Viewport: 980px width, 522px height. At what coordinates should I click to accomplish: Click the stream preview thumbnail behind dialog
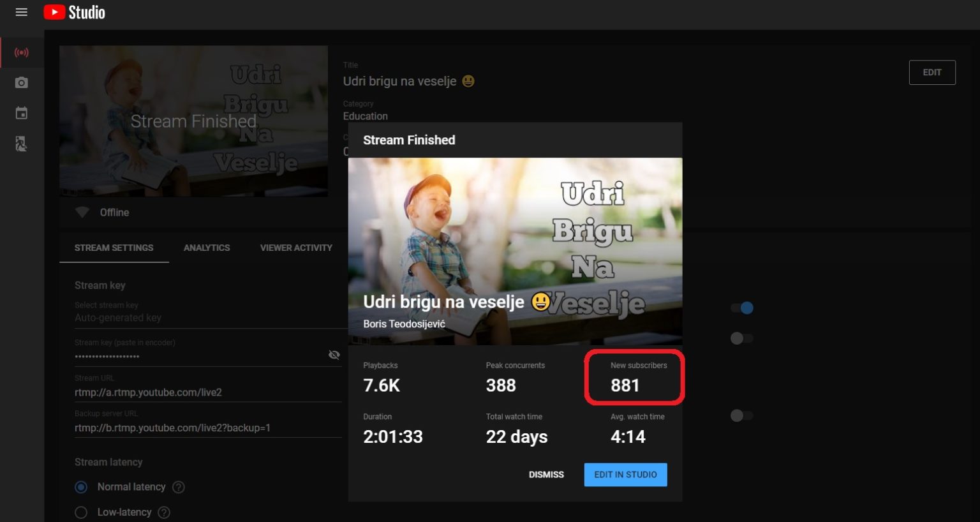pos(194,121)
